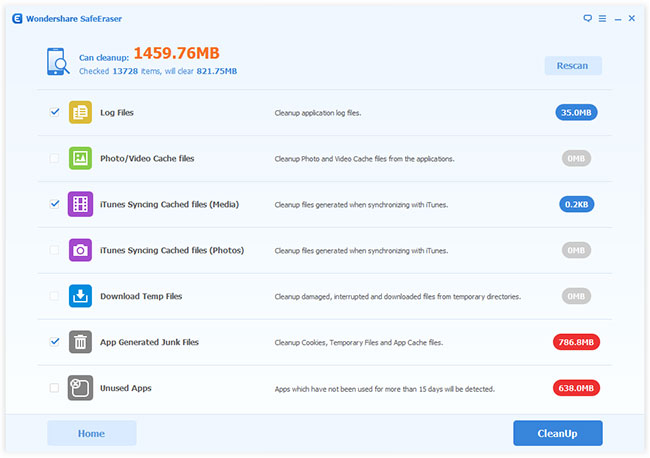650x458 pixels.
Task: Open the hamburger menu in title bar
Action: click(x=602, y=19)
